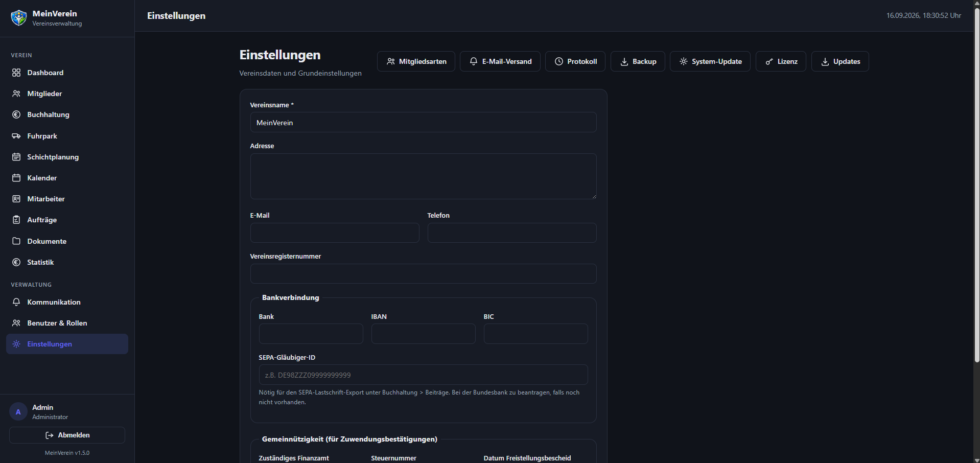
Task: Click the Mitarbeiter contact card icon
Action: tap(16, 199)
